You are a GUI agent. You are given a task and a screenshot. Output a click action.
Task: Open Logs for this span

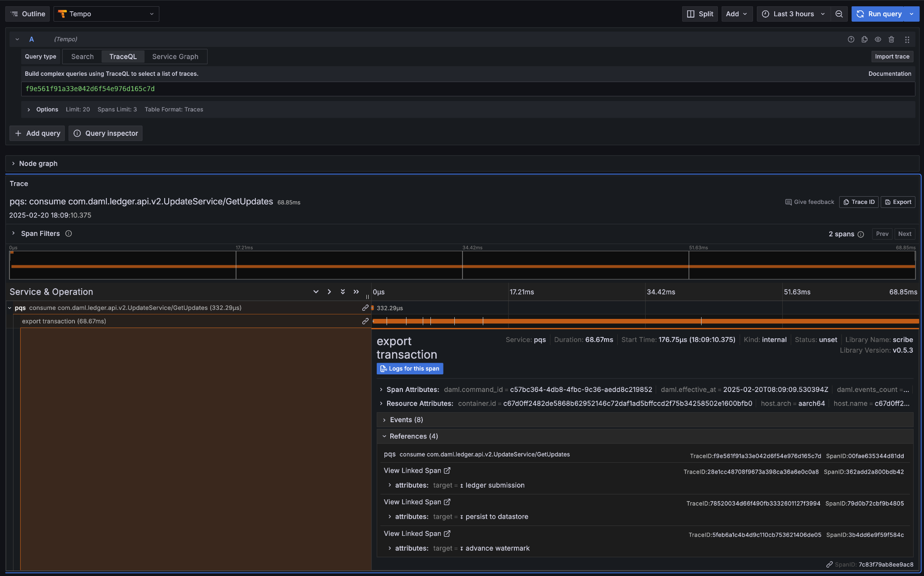click(x=409, y=369)
